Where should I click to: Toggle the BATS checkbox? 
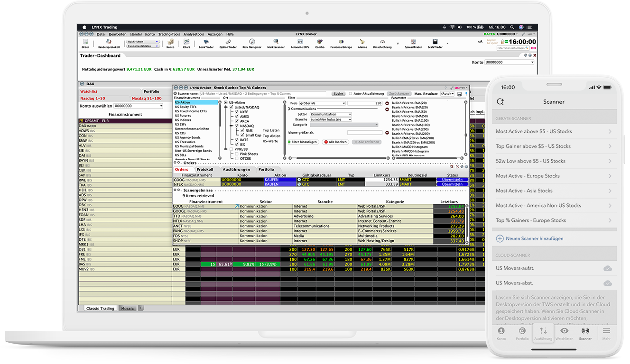(237, 140)
